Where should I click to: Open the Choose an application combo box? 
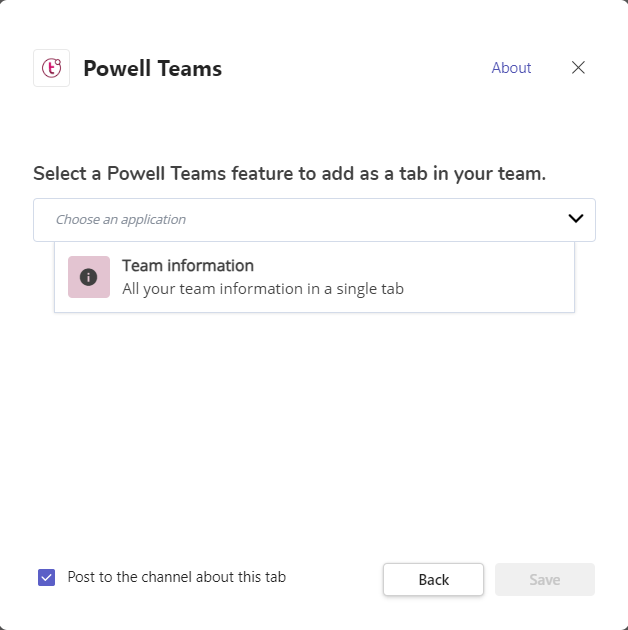pyautogui.click(x=314, y=220)
